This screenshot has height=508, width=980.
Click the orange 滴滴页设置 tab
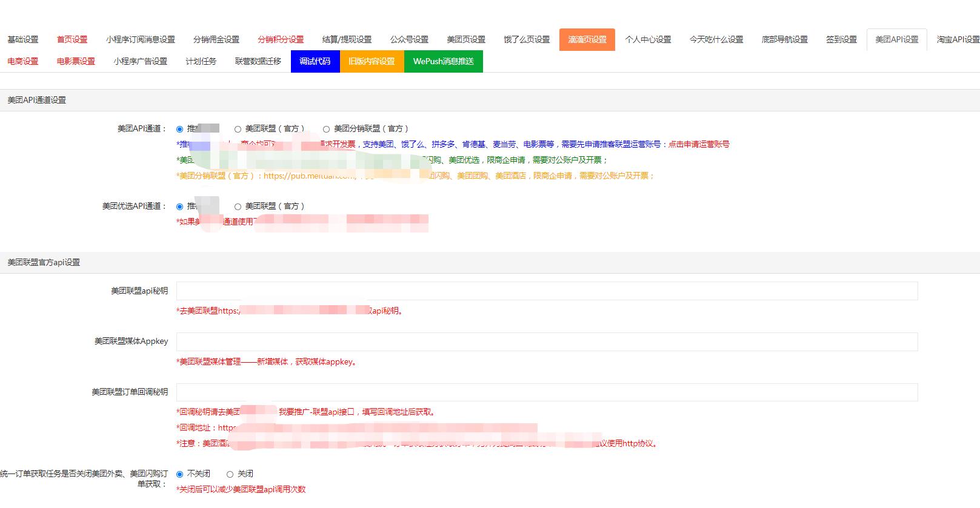coord(587,39)
